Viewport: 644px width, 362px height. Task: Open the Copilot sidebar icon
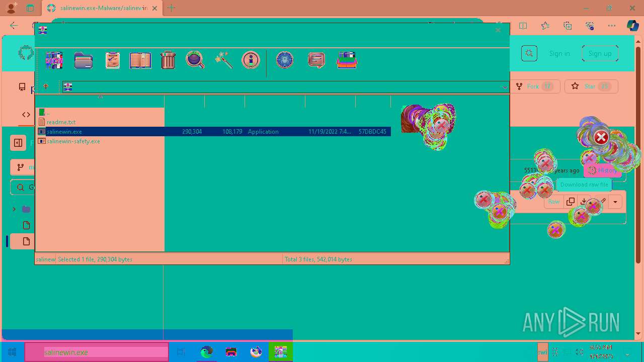click(632, 26)
